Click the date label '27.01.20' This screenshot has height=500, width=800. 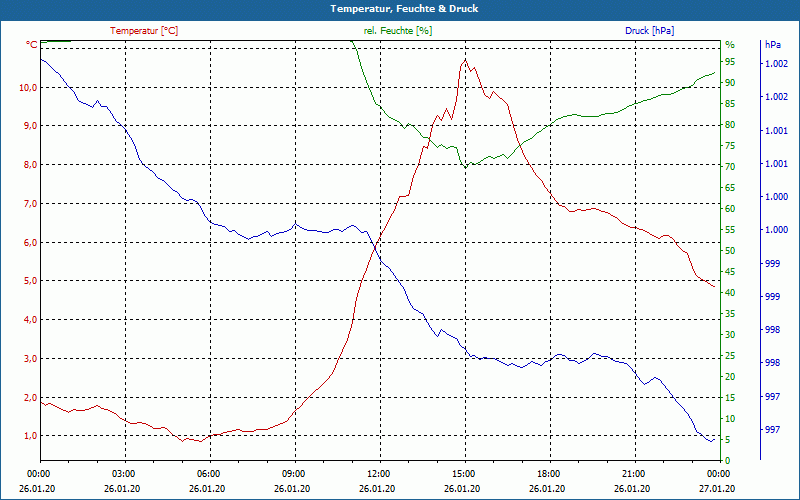tap(718, 489)
